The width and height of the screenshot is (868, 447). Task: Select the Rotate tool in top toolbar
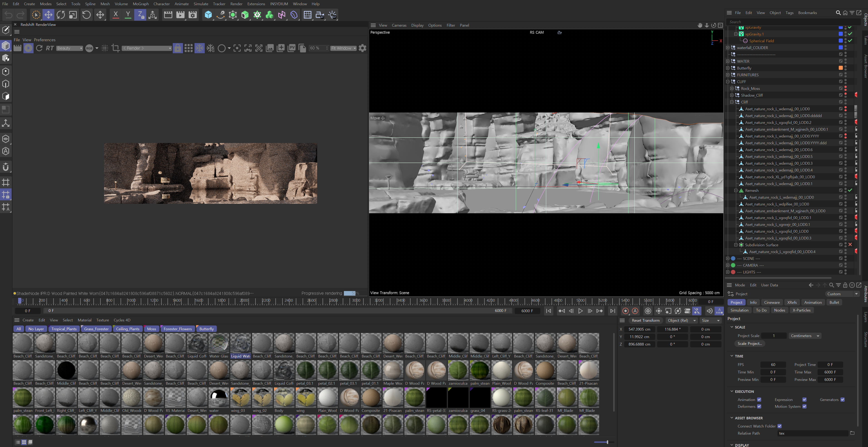pos(61,15)
